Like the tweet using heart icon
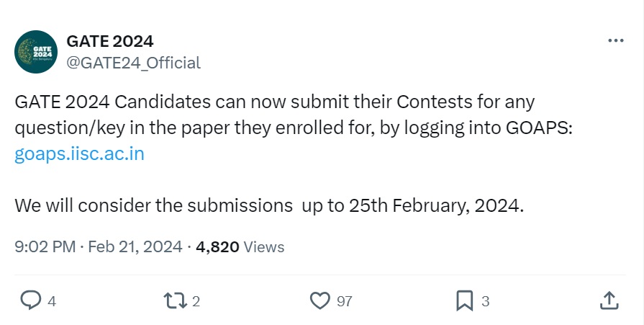 [x=319, y=300]
